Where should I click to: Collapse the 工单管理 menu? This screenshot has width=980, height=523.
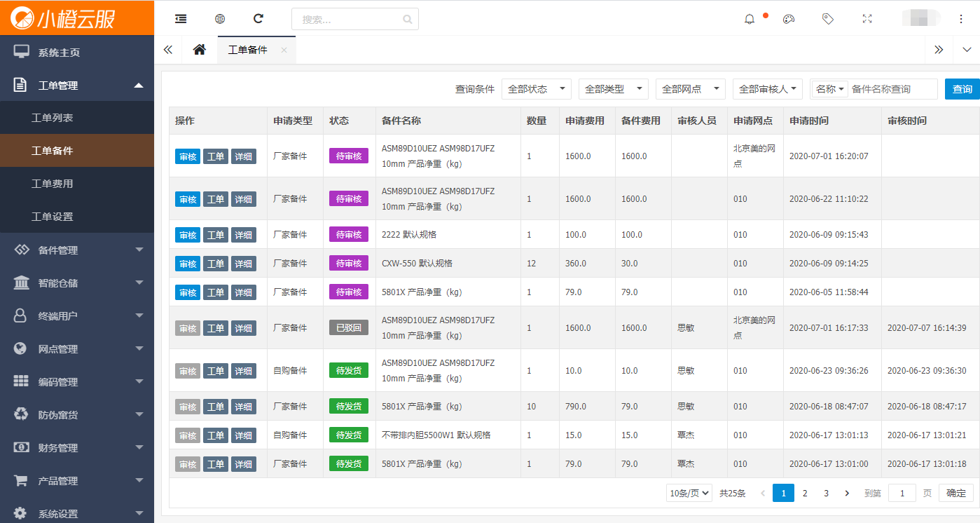[77, 86]
